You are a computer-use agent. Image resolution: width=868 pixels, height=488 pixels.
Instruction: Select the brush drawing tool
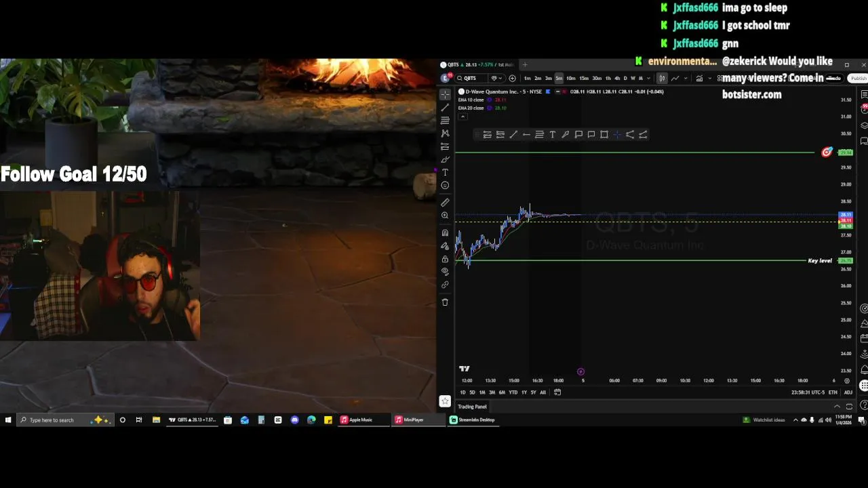445,159
